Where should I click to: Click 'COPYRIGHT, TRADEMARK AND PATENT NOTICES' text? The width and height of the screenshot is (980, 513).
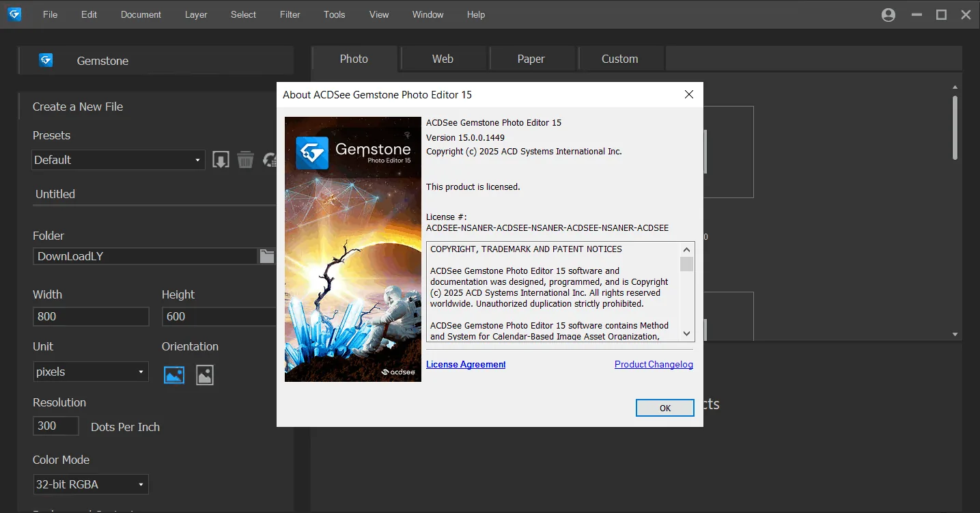point(526,249)
